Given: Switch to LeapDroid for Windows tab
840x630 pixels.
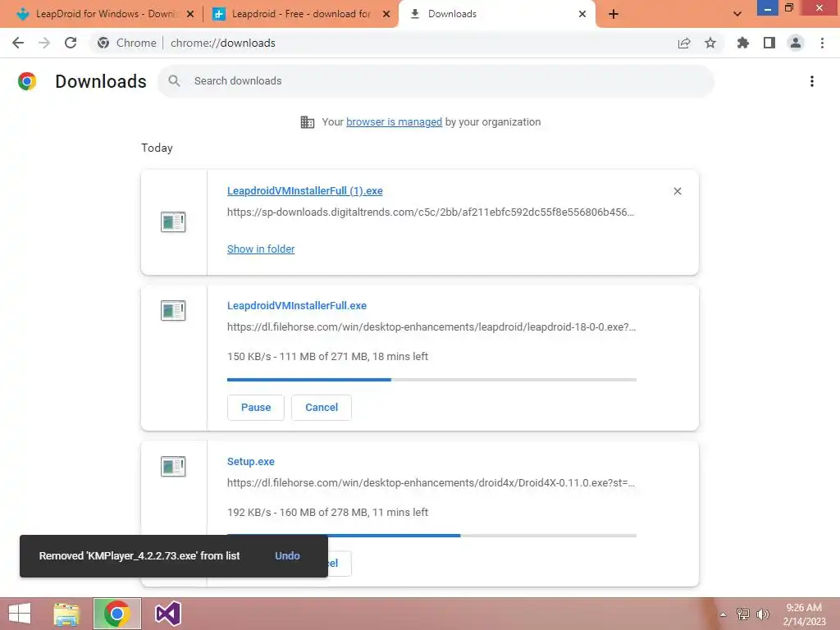Looking at the screenshot, I should pos(104,14).
